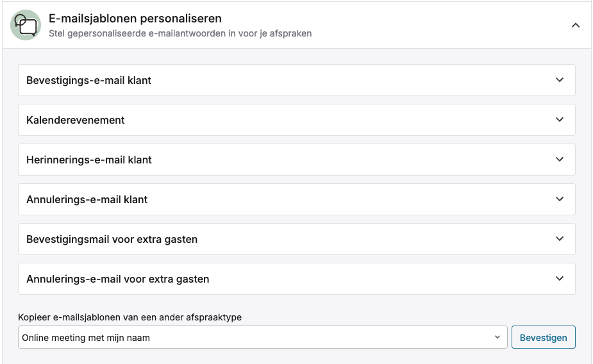Expand the Annulerings-e-mail klant section

(296, 199)
